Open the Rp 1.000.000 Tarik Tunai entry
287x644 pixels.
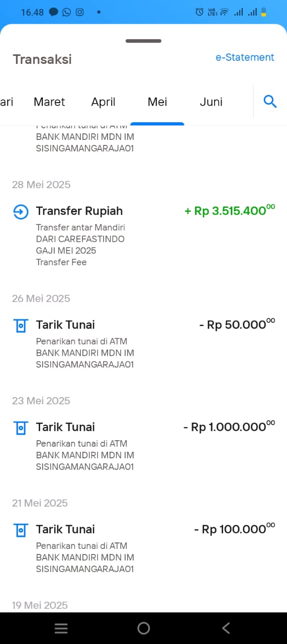[143, 445]
